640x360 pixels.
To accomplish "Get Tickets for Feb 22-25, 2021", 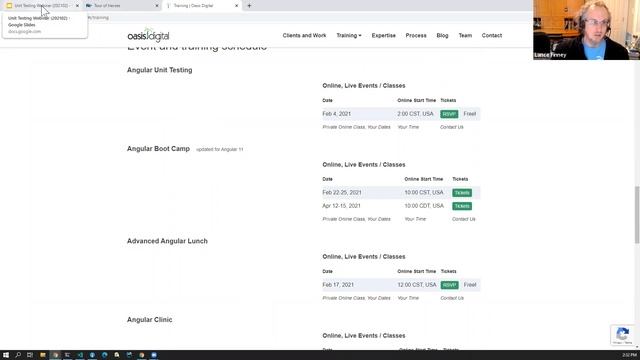I will (x=462, y=193).
